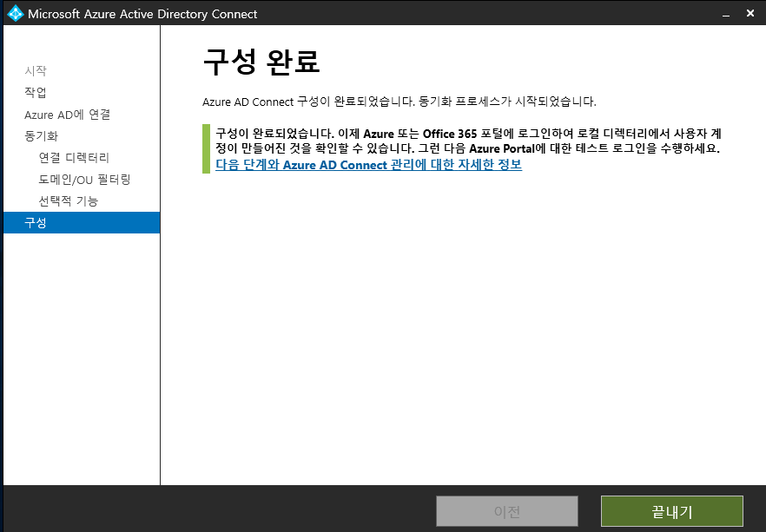Screen dimensions: 766x532
Task: Click the window title Microsoft Azure Active Directory Connect
Action: click(x=142, y=14)
